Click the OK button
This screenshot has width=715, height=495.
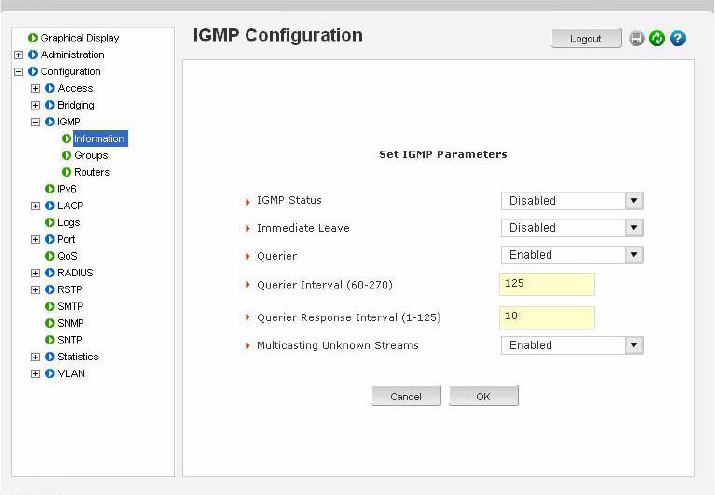[x=483, y=396]
